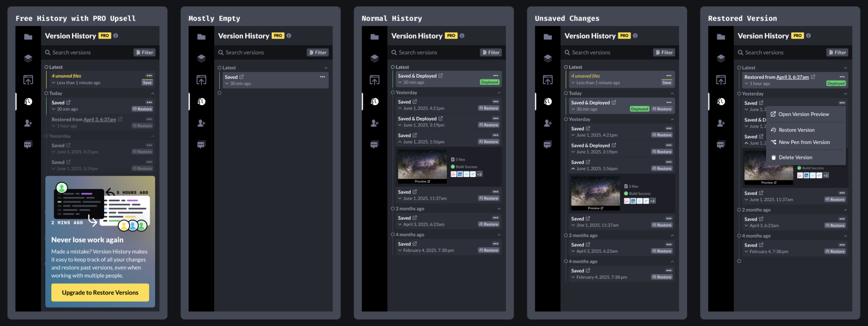Select the layers icon in Normal History sidebar
Screen dimensions: 868x326
coord(375,58)
